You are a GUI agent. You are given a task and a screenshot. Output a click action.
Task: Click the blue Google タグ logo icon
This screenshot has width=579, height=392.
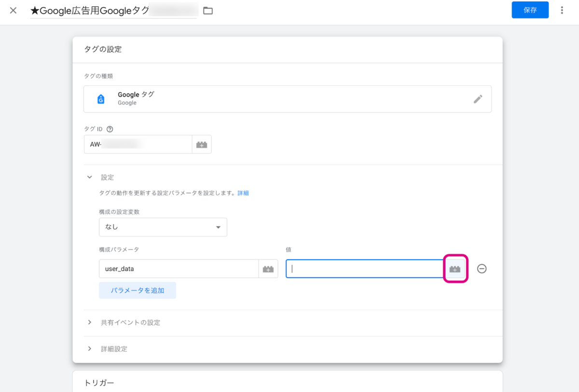pyautogui.click(x=101, y=99)
